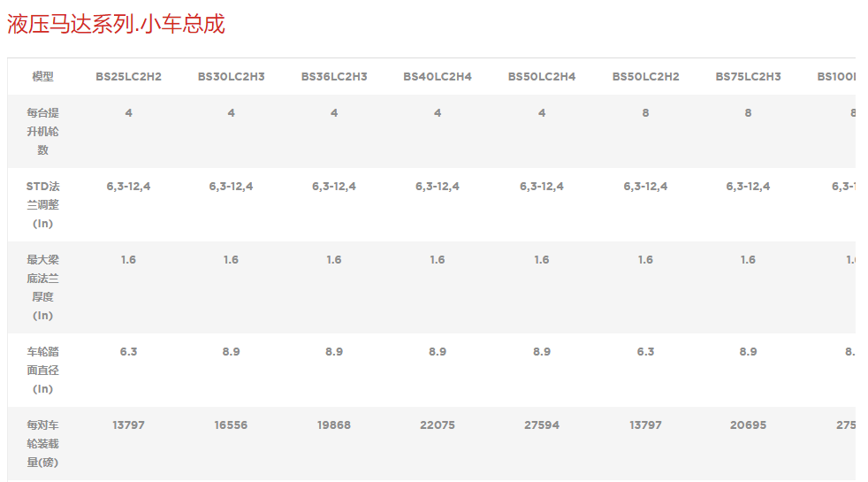Click the 每台提升机轮数 row label
The width and height of the screenshot is (868, 482).
click(42, 131)
